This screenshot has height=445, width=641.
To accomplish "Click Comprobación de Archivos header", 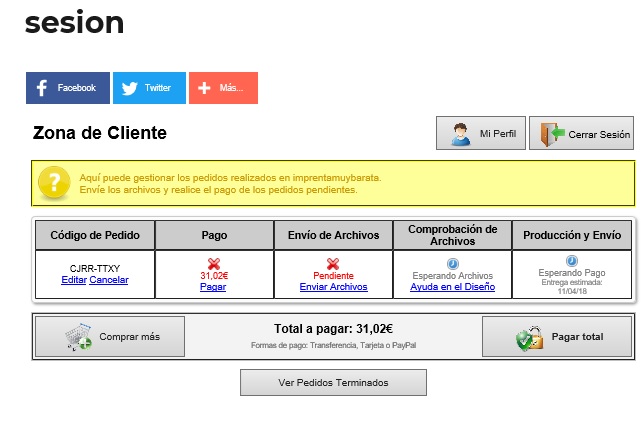I will coord(453,235).
